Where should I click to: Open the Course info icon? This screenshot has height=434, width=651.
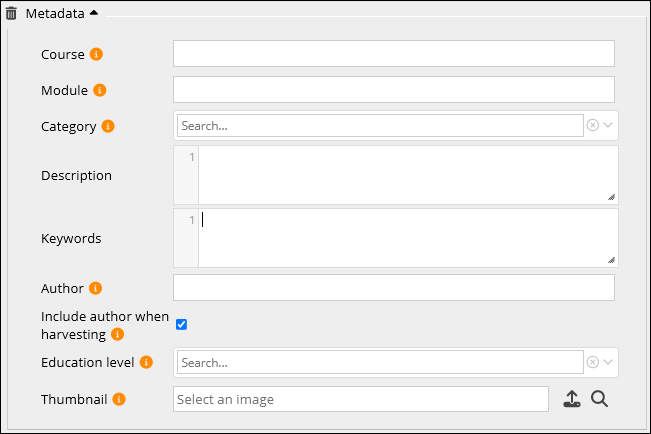coord(96,54)
